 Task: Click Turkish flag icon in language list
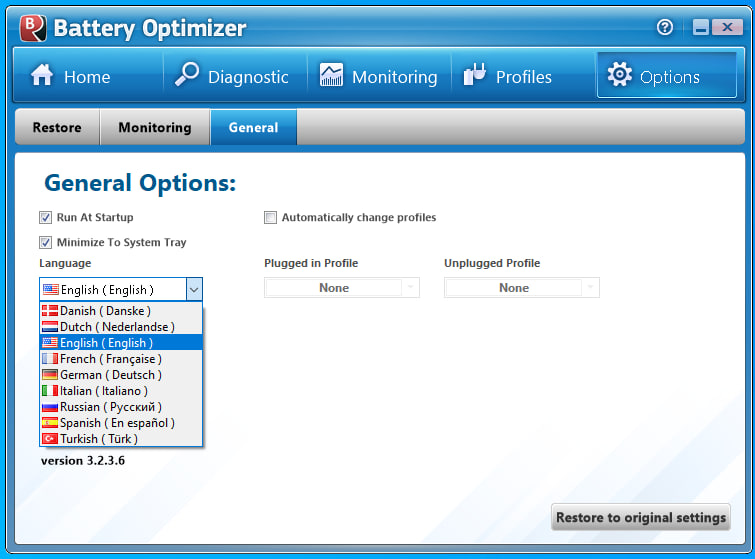click(x=50, y=439)
